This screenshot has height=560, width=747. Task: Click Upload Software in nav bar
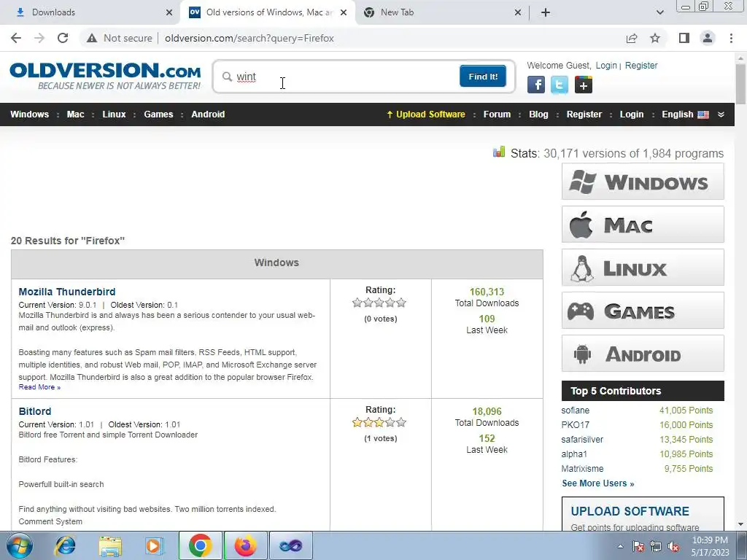426,114
